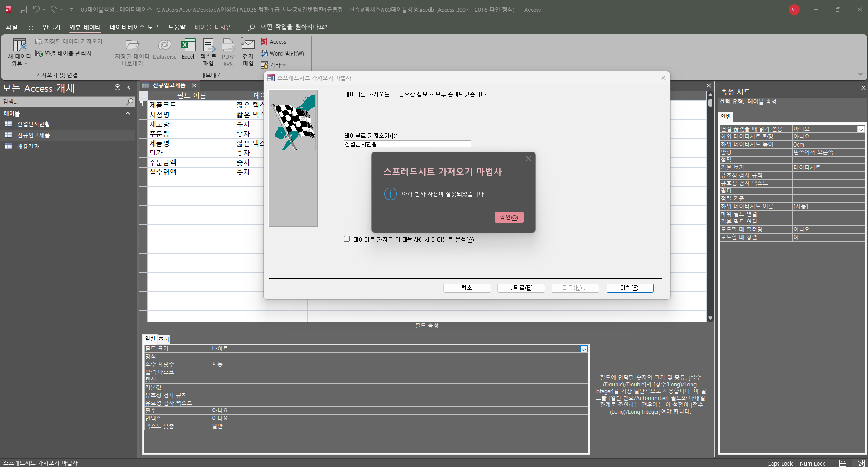
Task: Select the 채용결과 table in navigation pane
Action: 28,147
